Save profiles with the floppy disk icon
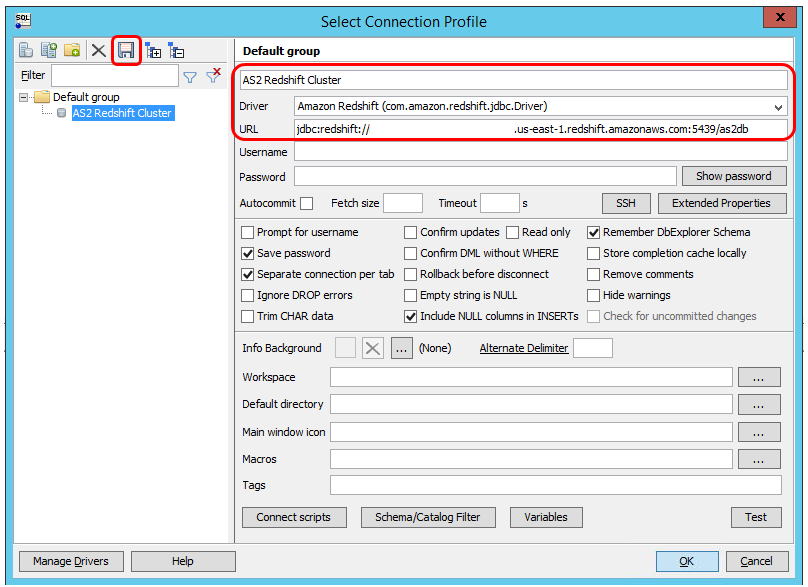This screenshot has width=808, height=587. coord(126,50)
